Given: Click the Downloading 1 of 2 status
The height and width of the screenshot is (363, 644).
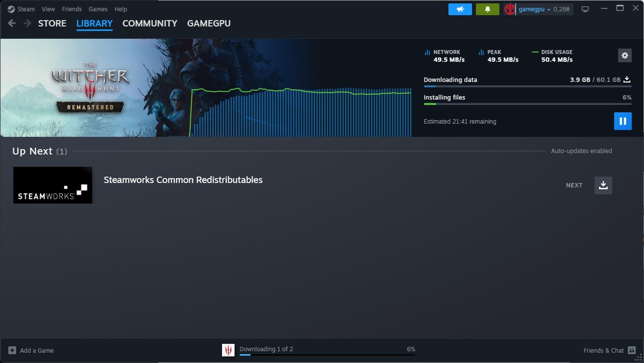Looking at the screenshot, I should click(266, 349).
